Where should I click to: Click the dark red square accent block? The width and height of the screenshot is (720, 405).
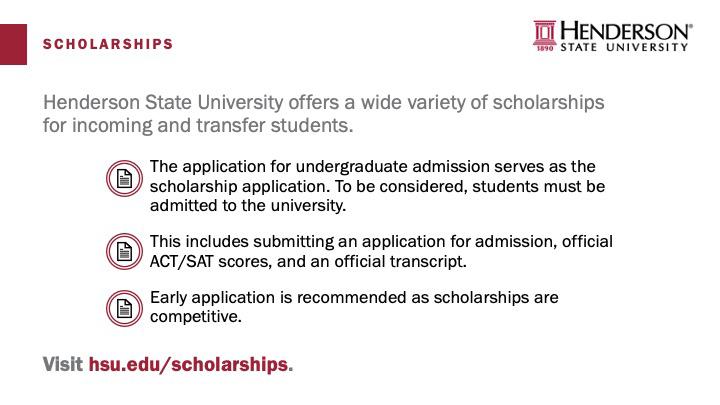13,45
